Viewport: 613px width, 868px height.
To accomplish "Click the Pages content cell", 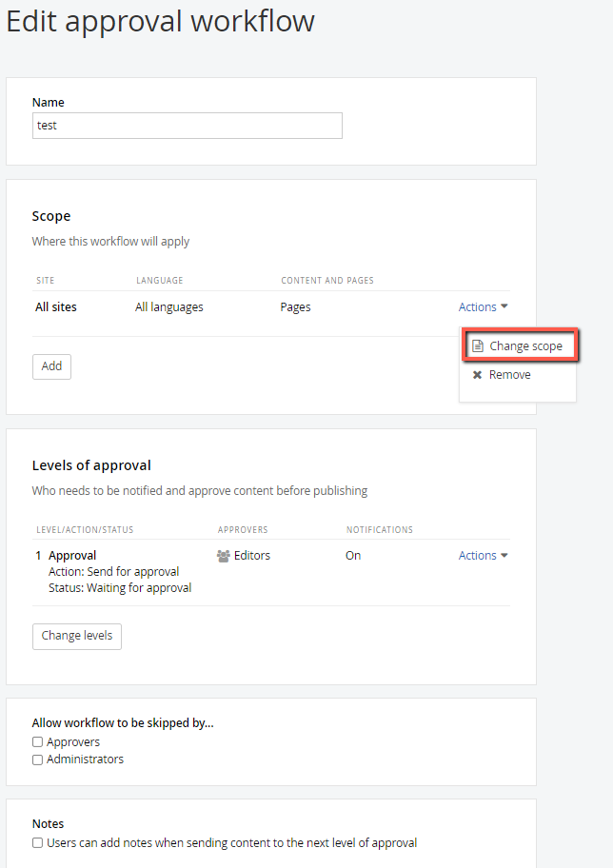I will [295, 307].
